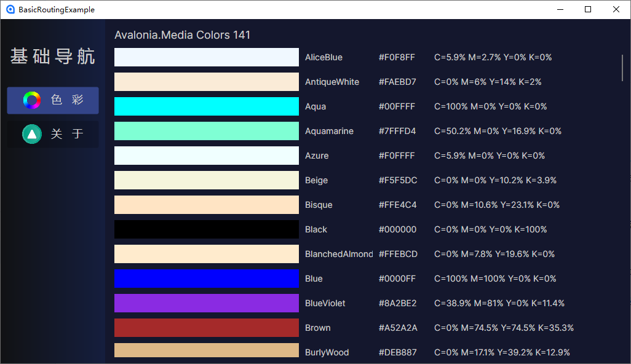Viewport: 631px width, 364px height.
Task: Click the 'Bisque' name label
Action: coord(319,205)
